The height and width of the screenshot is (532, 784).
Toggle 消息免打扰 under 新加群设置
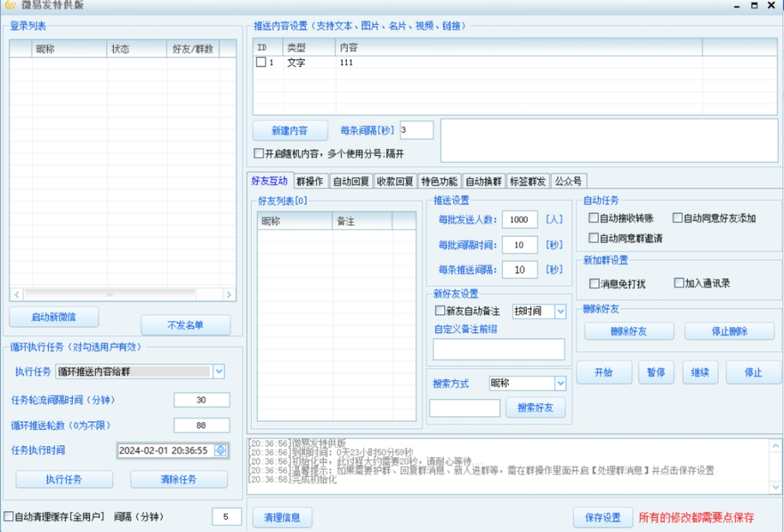(x=593, y=282)
